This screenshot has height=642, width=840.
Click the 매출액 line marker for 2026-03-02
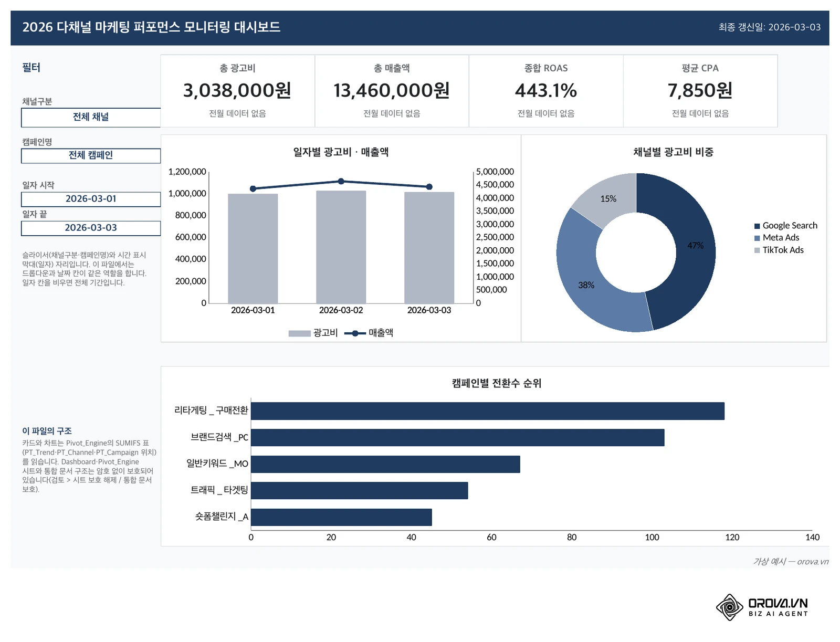(341, 181)
